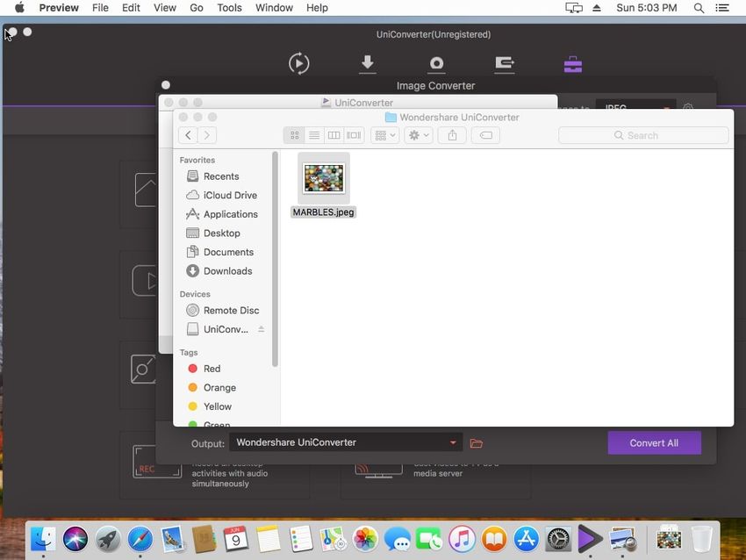The width and height of the screenshot is (746, 560).
Task: Select the MARBLES.jpeg thumbnail
Action: [324, 178]
